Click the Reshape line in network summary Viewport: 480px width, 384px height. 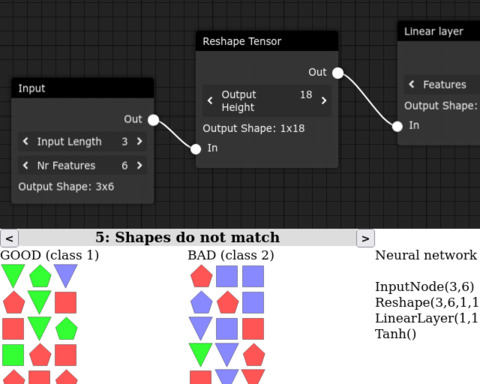(427, 303)
